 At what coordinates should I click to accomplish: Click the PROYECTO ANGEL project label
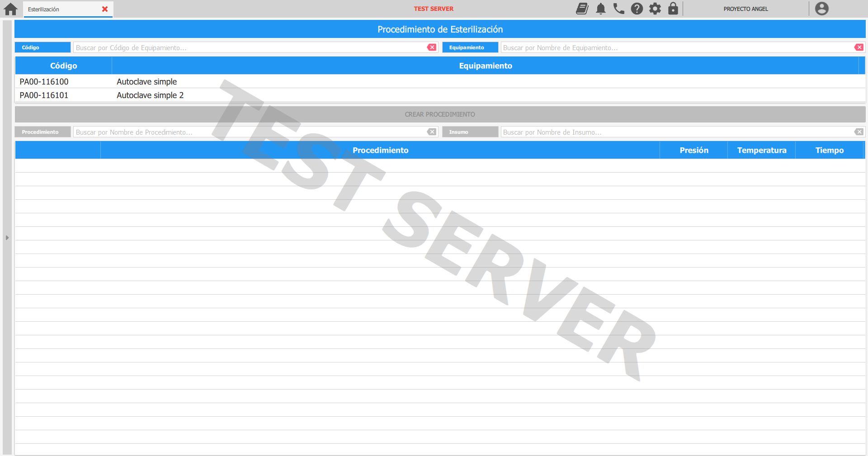745,9
